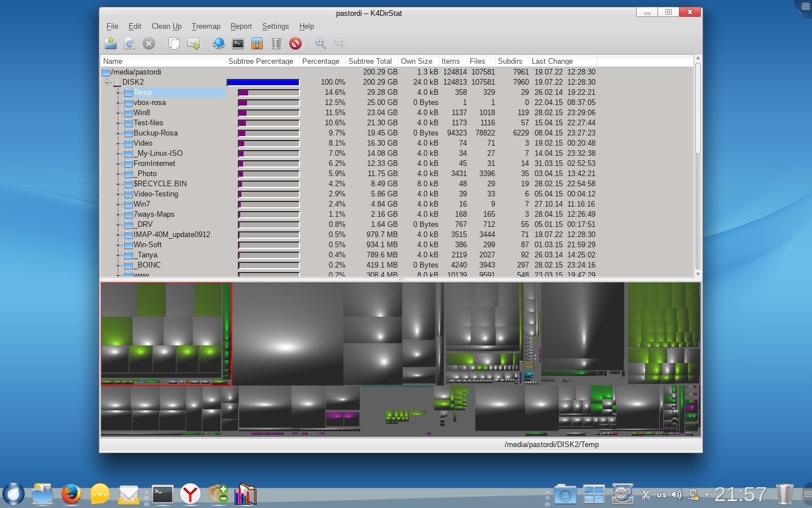The image size is (812, 508).
Task: Expand the vbox-rosa folder tree node
Action: (119, 103)
